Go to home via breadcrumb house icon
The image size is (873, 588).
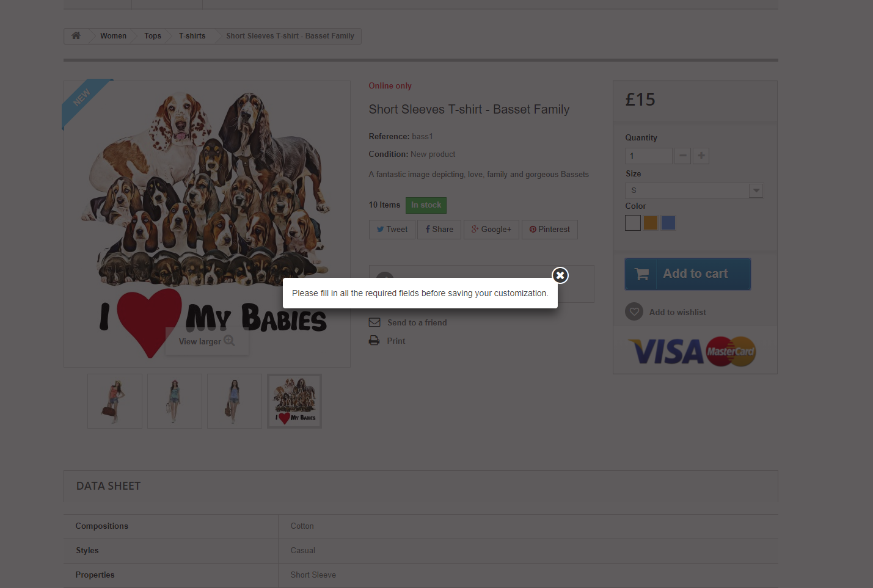76,36
